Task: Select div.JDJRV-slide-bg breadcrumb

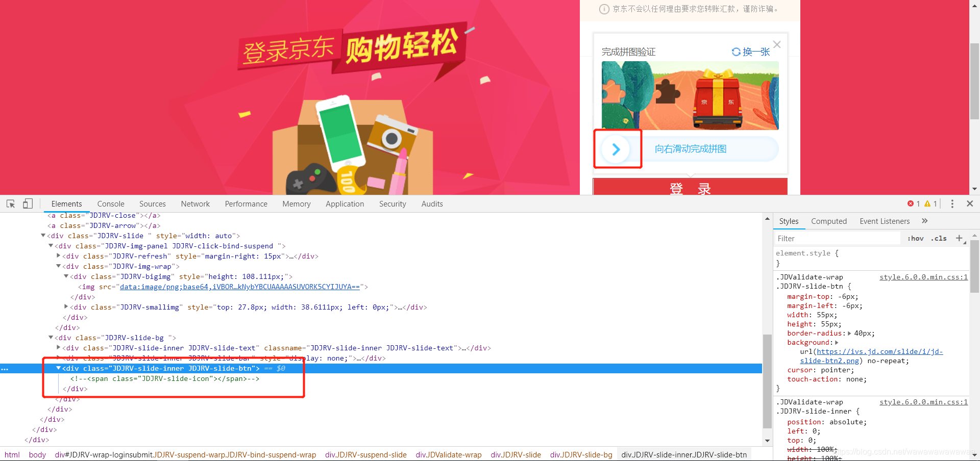Action: click(x=581, y=454)
